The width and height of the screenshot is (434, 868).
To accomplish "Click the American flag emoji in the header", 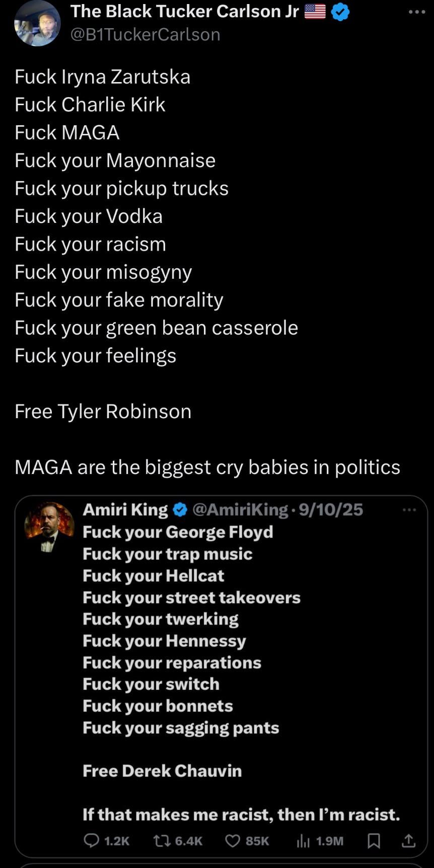I will [315, 12].
